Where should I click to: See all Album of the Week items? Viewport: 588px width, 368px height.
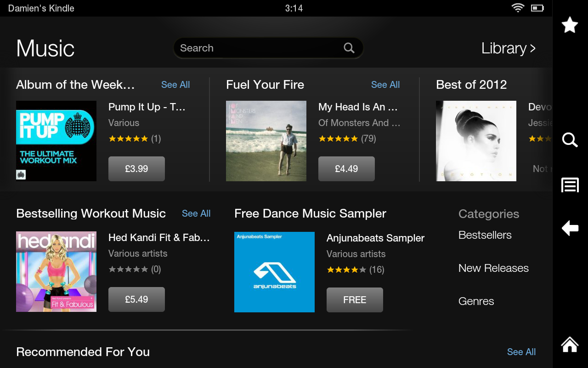[x=175, y=85]
